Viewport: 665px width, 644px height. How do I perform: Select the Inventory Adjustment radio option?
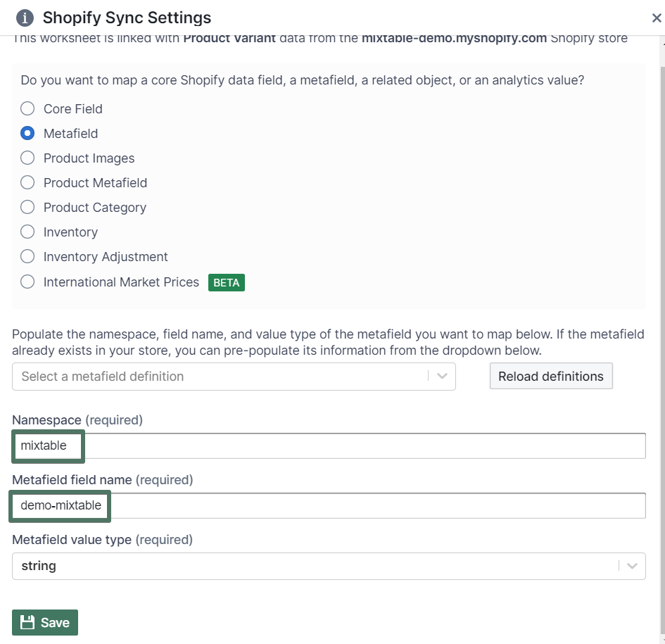(x=27, y=257)
